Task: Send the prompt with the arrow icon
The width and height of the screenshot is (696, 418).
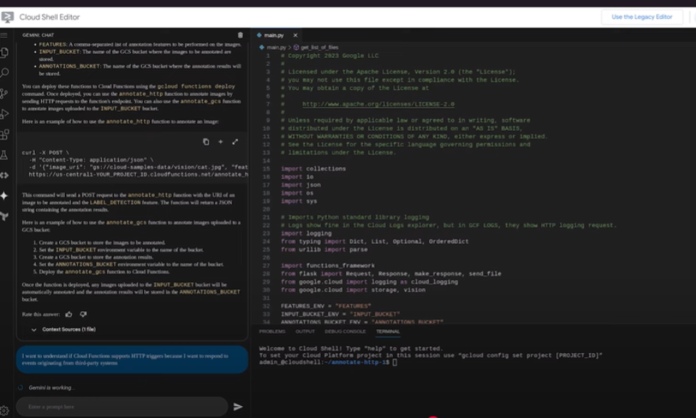Action: click(238, 406)
